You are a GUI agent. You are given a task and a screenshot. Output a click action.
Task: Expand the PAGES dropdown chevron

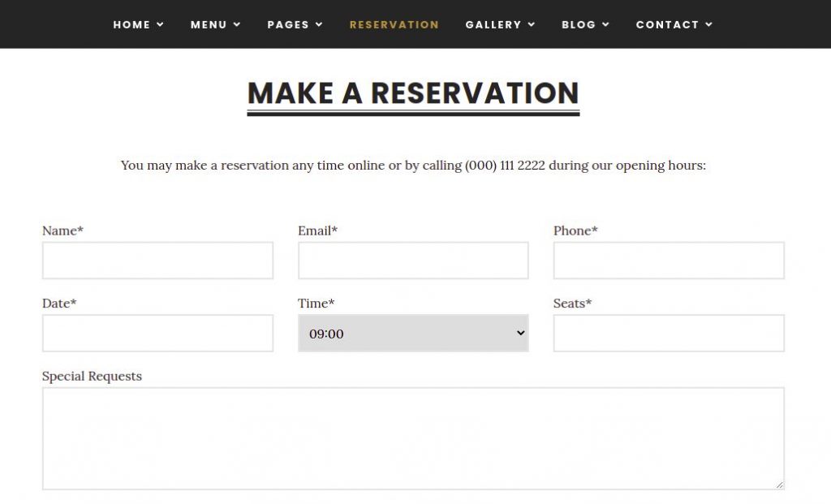[x=318, y=24]
